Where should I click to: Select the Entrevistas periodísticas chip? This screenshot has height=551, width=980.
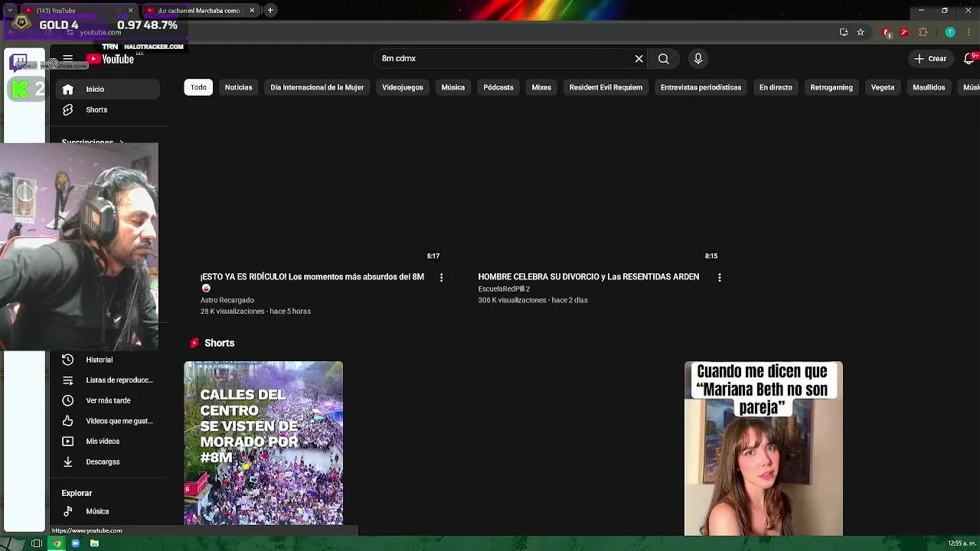click(x=701, y=87)
